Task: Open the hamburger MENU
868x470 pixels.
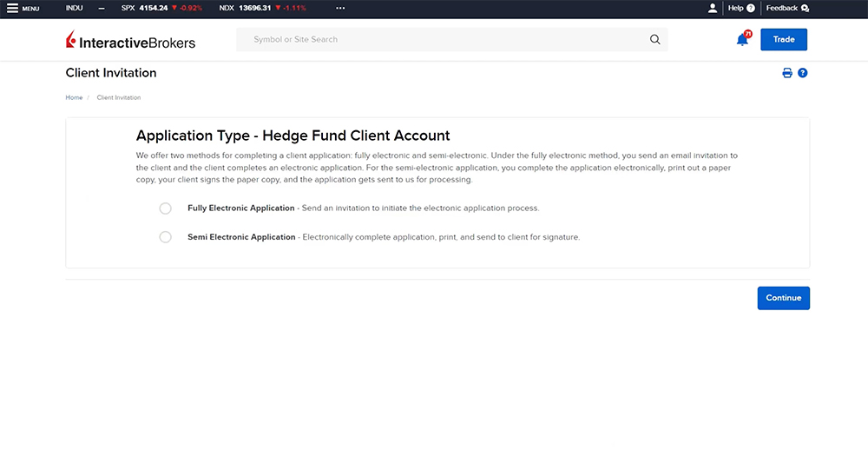Action: click(x=23, y=9)
